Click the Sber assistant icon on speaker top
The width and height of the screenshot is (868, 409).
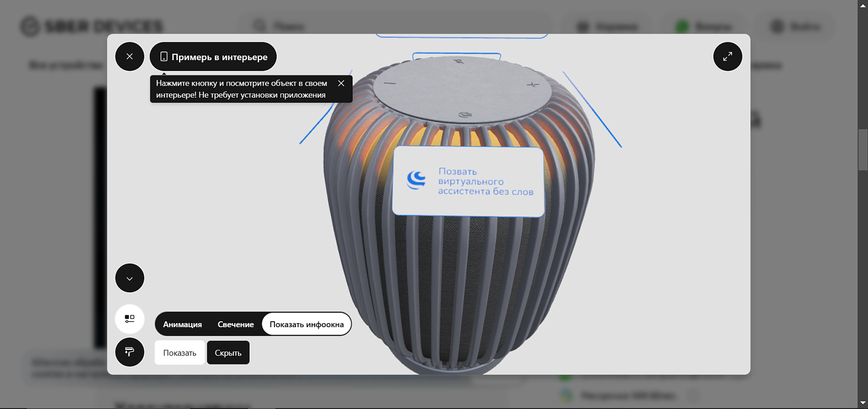click(x=465, y=114)
